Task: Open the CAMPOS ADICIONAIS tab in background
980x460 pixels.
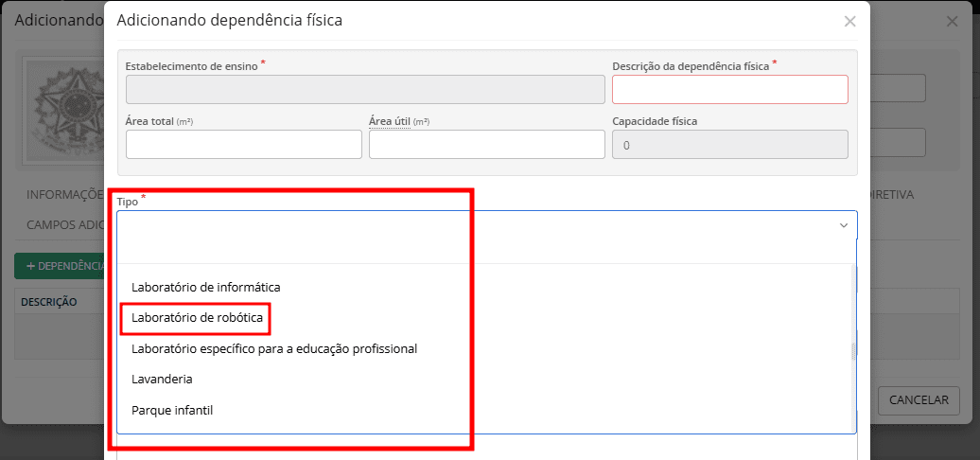Action: (x=65, y=225)
